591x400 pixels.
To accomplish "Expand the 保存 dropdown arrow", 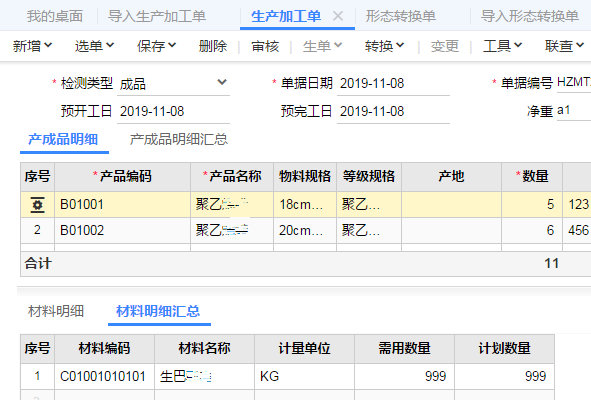I will [x=172, y=46].
